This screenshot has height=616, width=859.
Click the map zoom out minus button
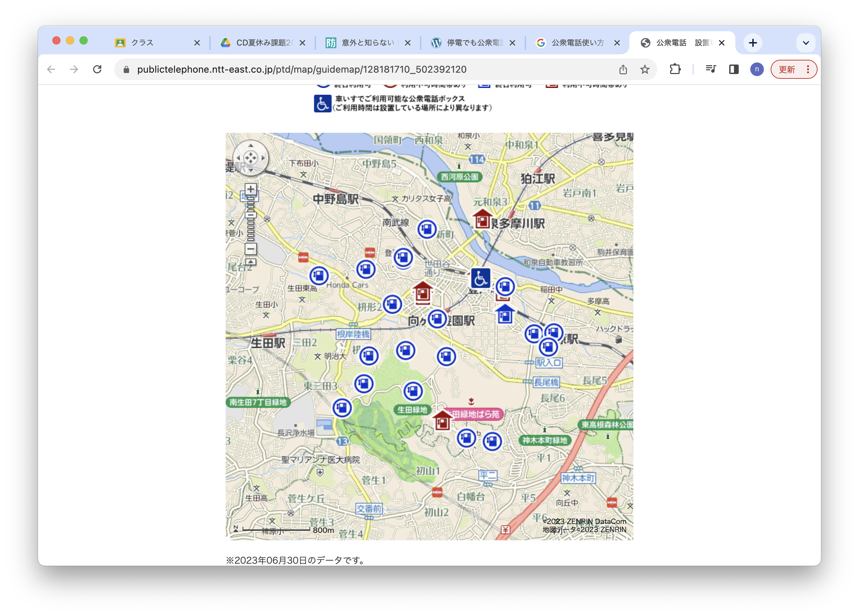click(x=250, y=249)
